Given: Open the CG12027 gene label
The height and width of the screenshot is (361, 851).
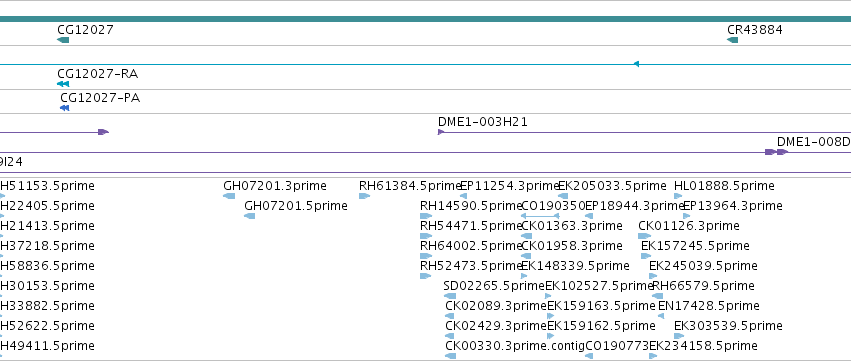Looking at the screenshot, I should (x=86, y=29).
